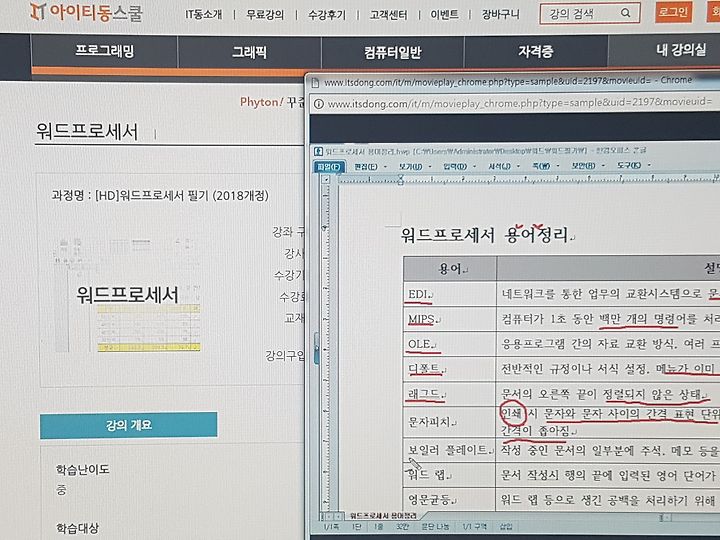The height and width of the screenshot is (540, 720).
Task: Click the 한글 document icon on the hwp title bar
Action: (x=318, y=151)
